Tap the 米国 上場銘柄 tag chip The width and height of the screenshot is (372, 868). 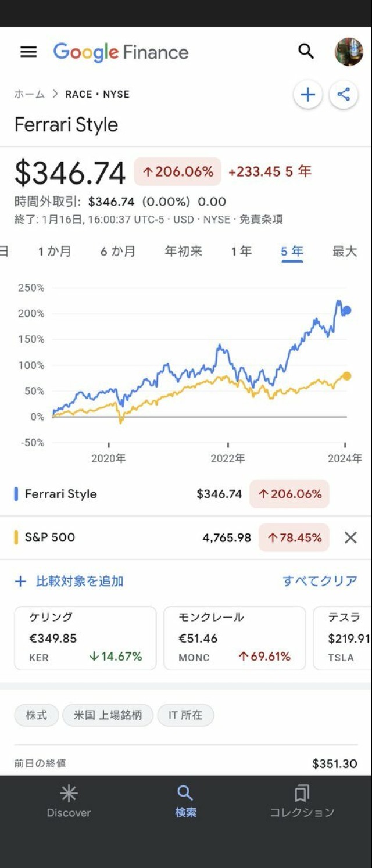click(x=108, y=715)
